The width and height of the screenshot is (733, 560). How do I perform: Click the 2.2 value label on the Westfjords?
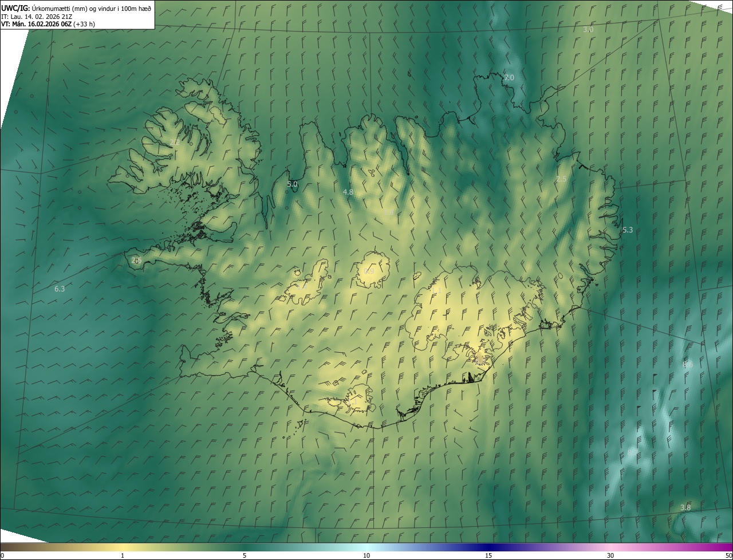[x=175, y=142]
